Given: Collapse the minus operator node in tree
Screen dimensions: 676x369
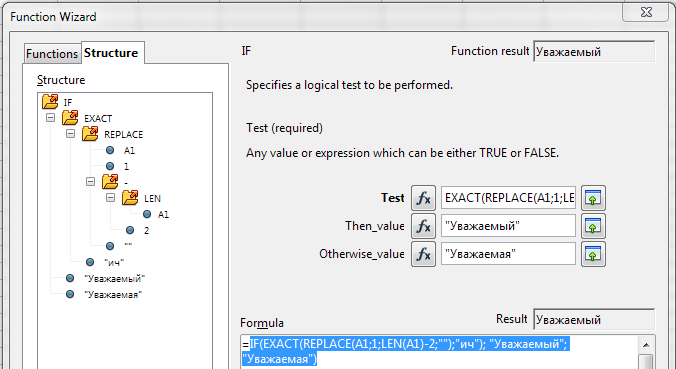Looking at the screenshot, I should (x=90, y=181).
